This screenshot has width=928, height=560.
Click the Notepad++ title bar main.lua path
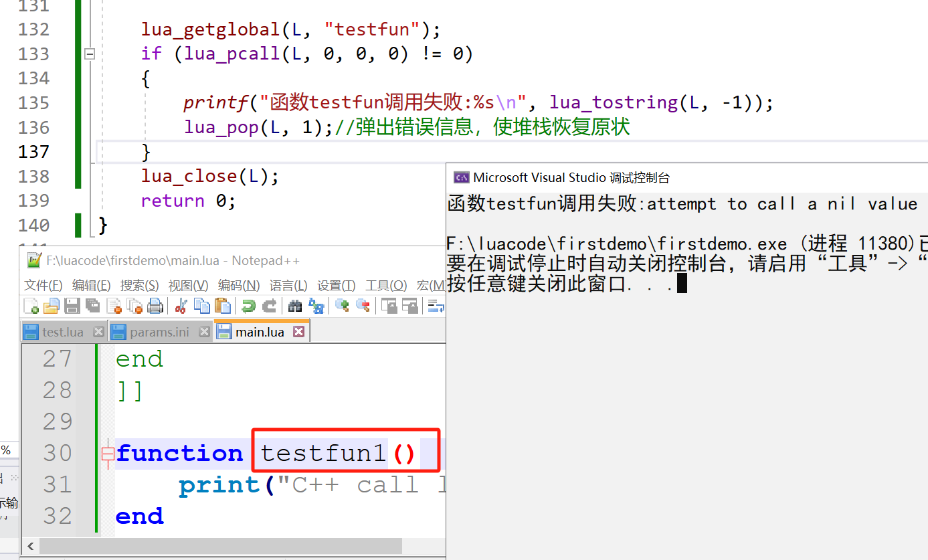point(173,260)
